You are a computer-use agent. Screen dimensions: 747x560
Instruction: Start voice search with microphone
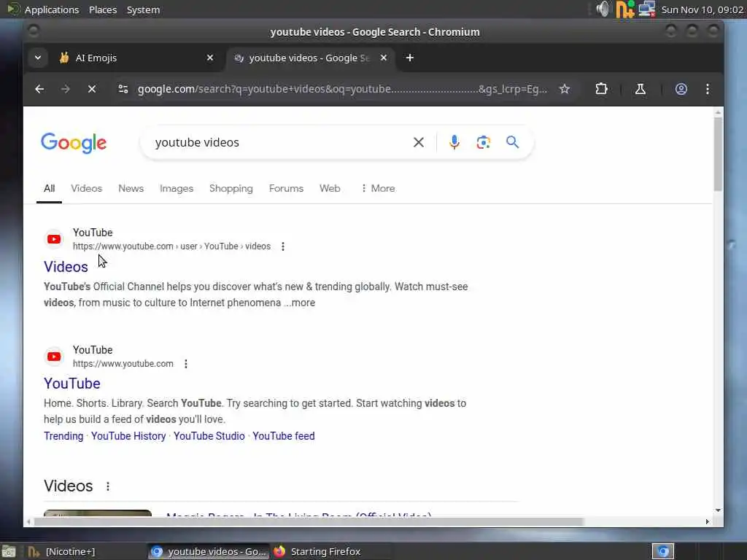click(x=454, y=142)
